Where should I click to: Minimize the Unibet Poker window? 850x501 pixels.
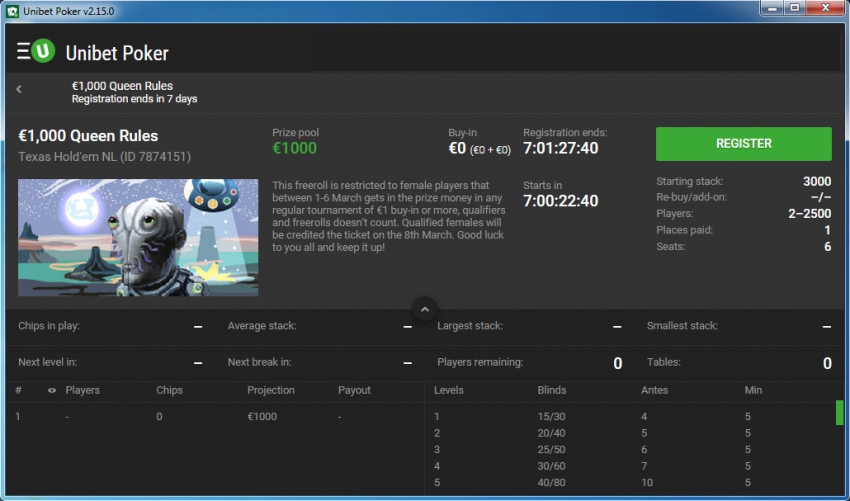pos(774,8)
